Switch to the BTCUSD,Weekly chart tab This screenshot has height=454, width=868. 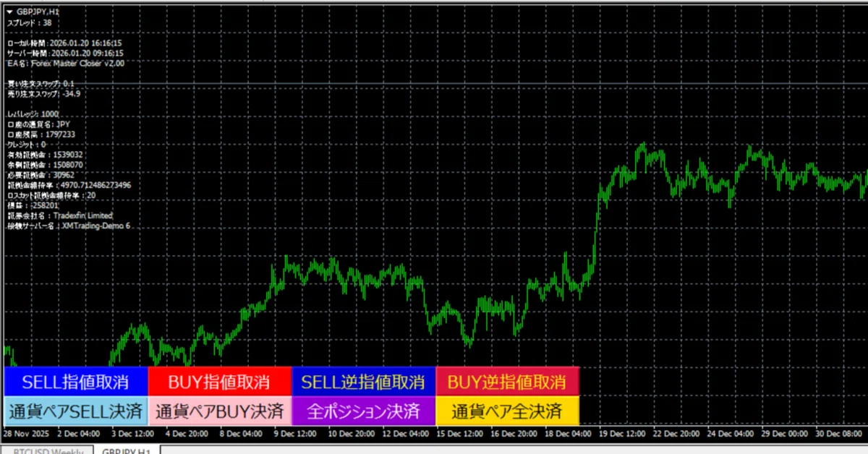[x=47, y=450]
